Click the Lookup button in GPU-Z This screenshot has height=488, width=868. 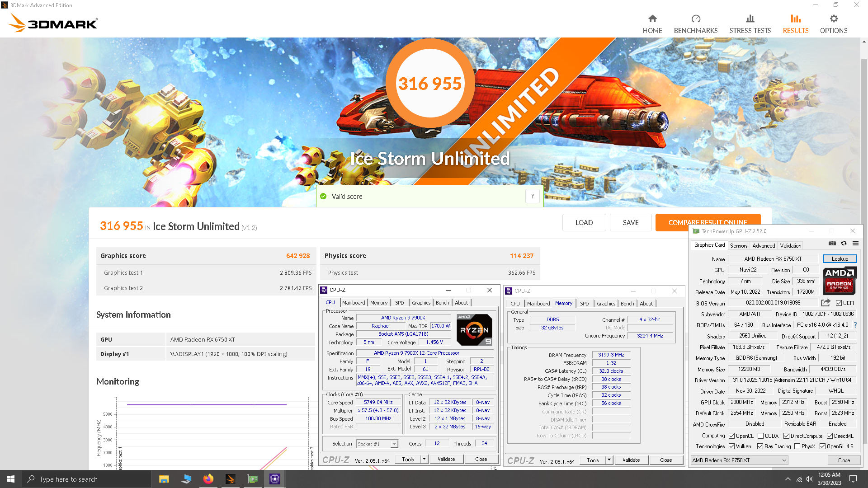click(x=840, y=259)
